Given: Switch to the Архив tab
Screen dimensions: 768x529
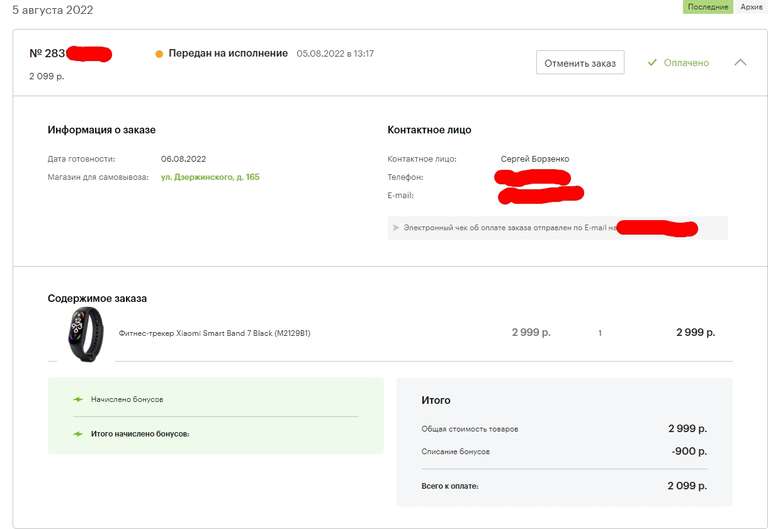Looking at the screenshot, I should (x=751, y=7).
